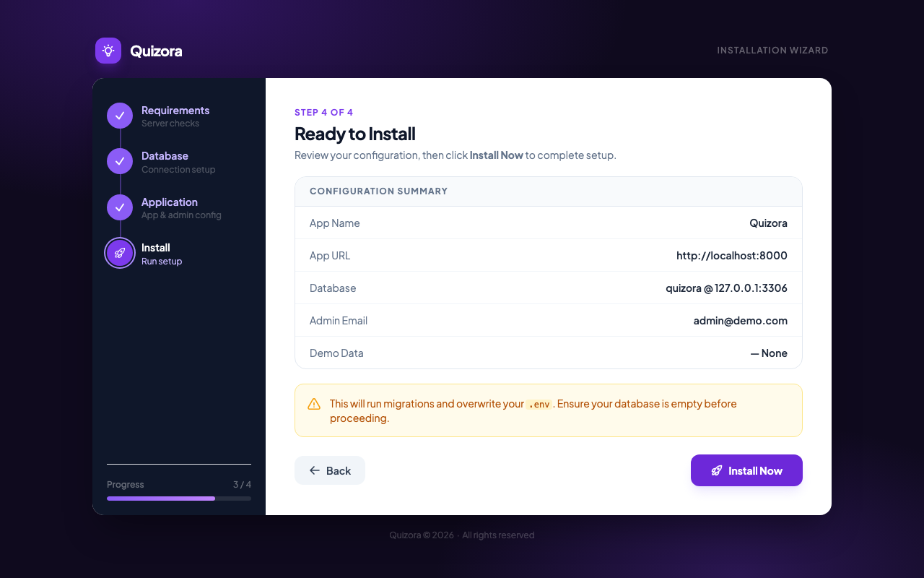Click the http://localhost:8000 value
924x578 pixels.
(732, 256)
